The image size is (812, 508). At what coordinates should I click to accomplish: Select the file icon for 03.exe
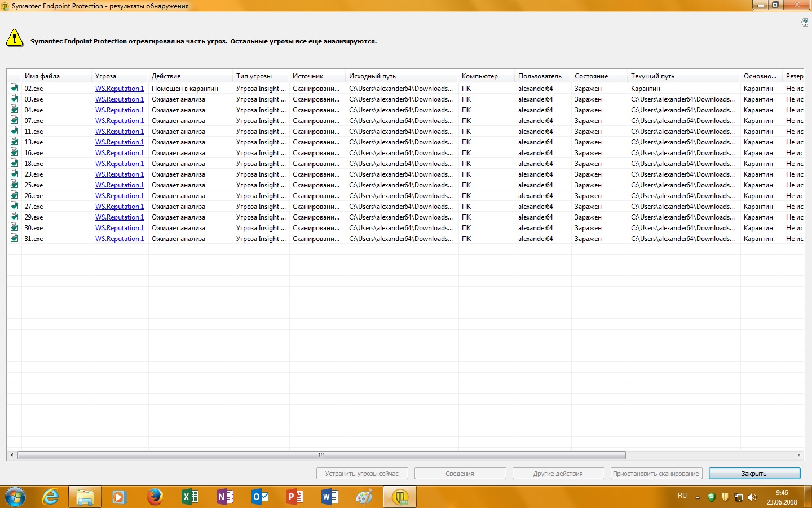14,99
